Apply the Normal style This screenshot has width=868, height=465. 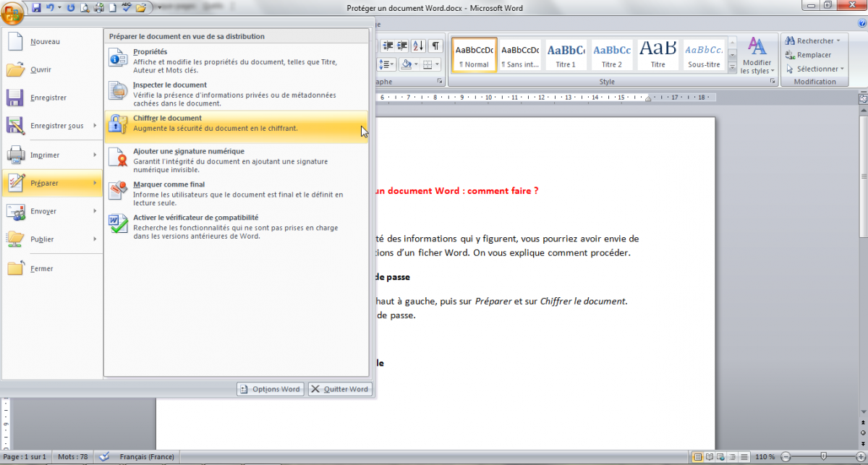475,55
